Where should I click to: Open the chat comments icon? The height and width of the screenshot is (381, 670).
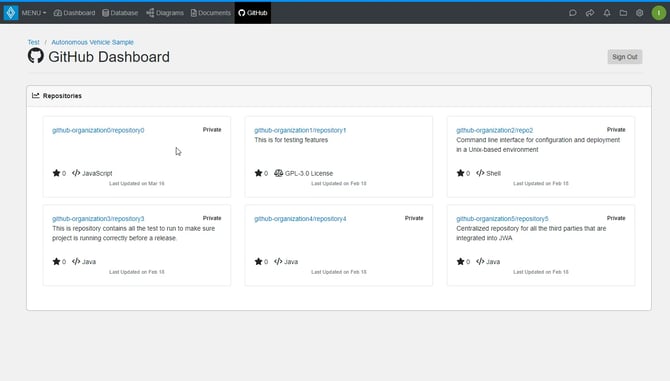(x=573, y=13)
